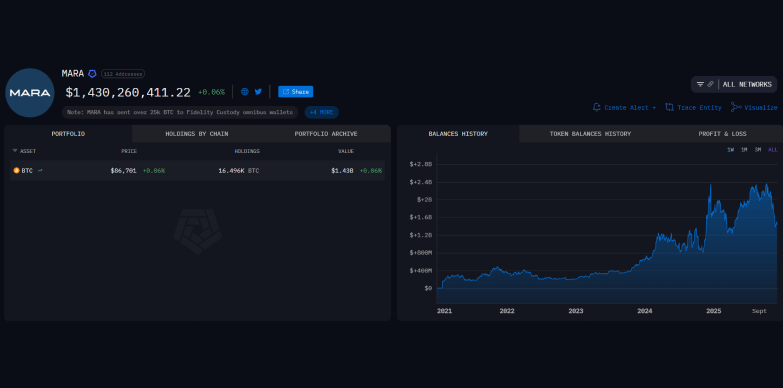Click the $1.43B value cell
The image size is (783, 388).
point(342,171)
